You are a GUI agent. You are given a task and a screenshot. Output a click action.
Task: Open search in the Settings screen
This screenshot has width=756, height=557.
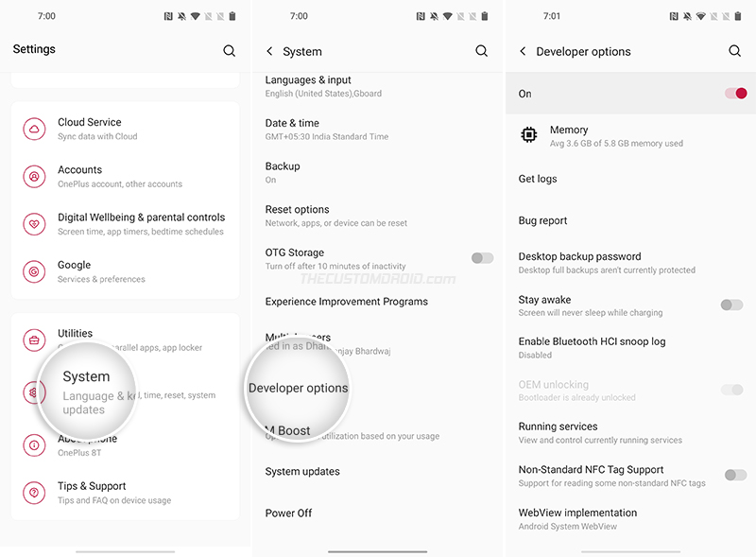tap(229, 51)
